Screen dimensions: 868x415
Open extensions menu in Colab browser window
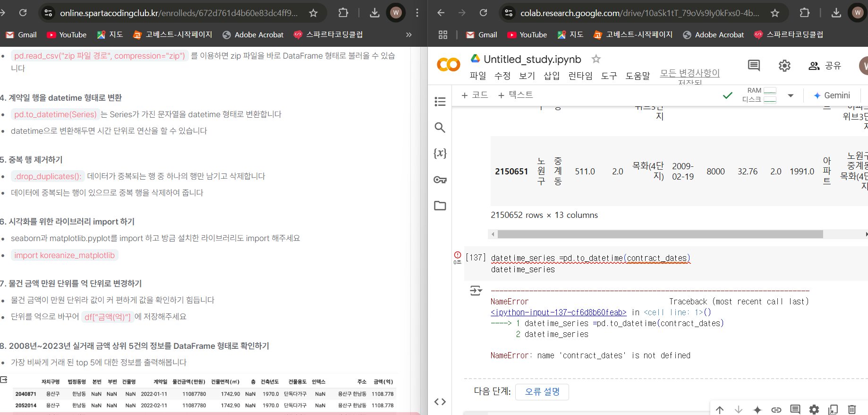(x=804, y=13)
